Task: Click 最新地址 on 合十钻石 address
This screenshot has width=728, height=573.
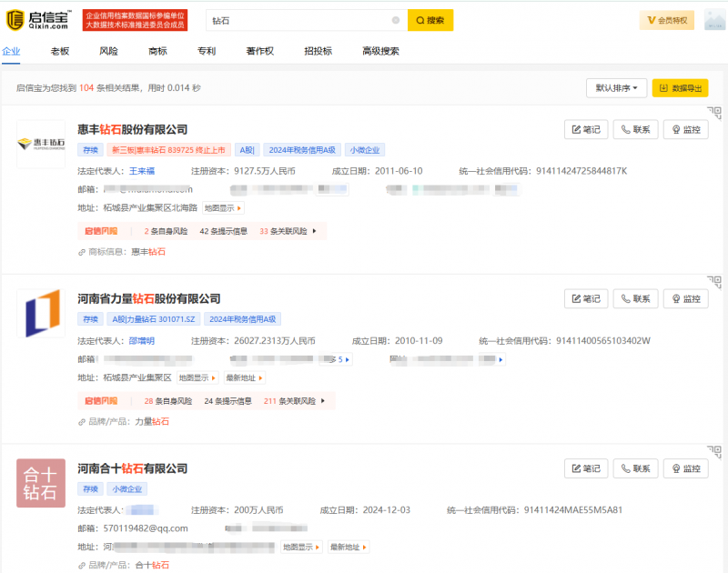Action: click(349, 548)
